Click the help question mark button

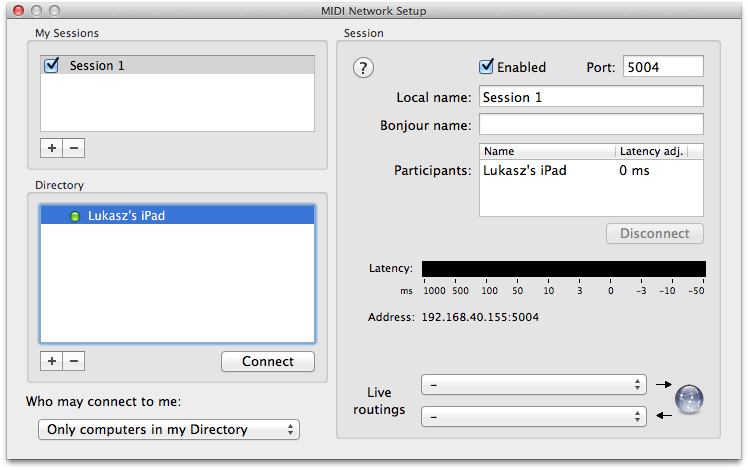coord(363,68)
